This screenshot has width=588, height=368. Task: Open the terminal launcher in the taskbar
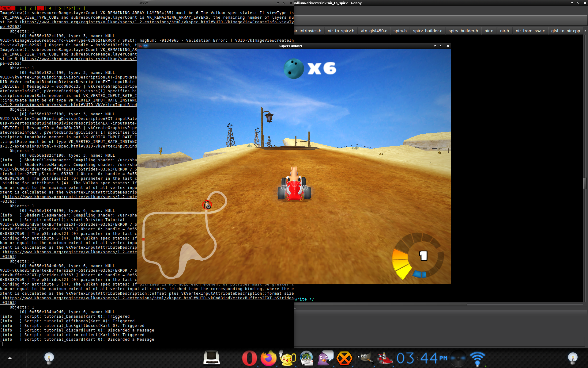(212, 358)
